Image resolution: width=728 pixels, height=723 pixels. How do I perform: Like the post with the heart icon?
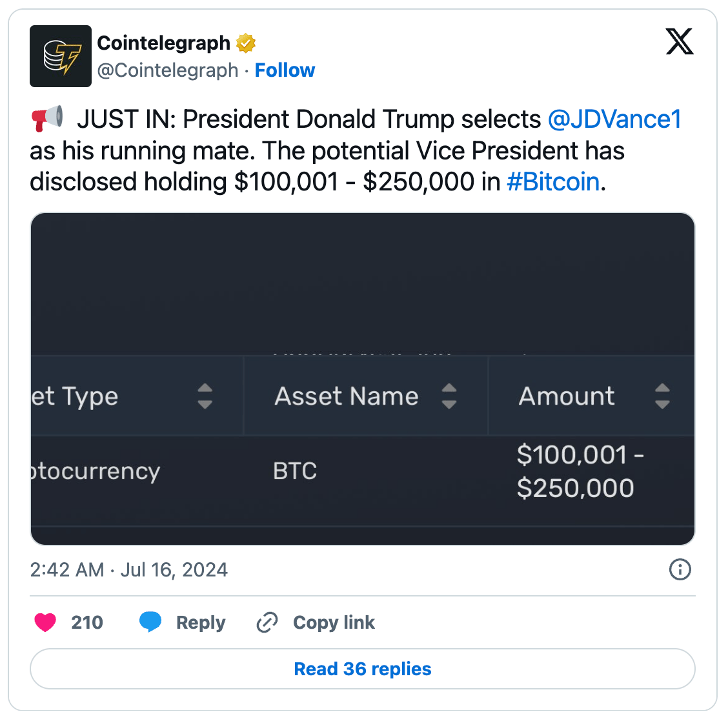[x=45, y=622]
